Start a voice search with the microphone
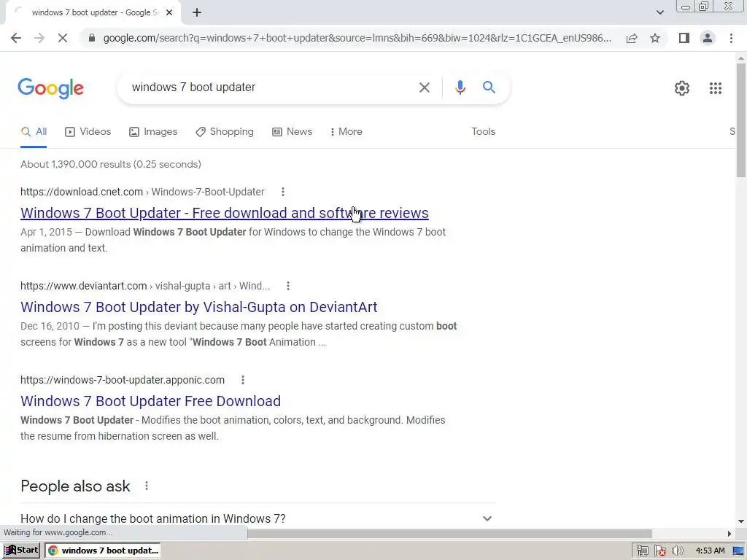The width and height of the screenshot is (747, 560). click(x=460, y=87)
